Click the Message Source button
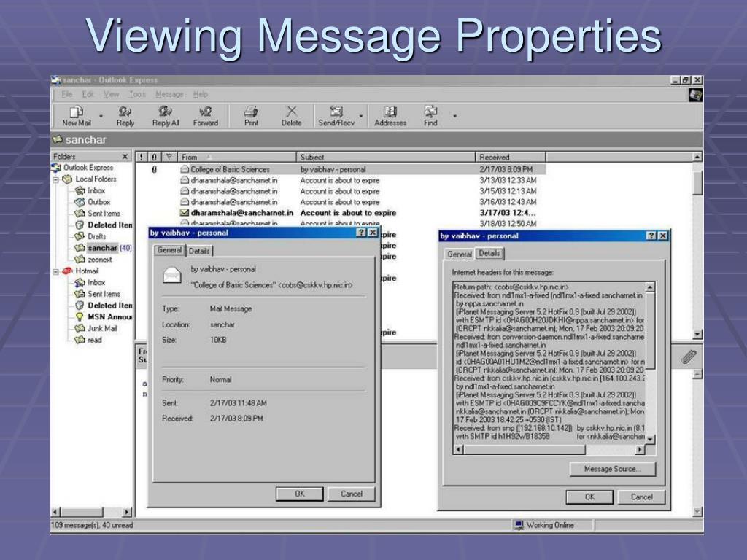Image resolution: width=747 pixels, height=560 pixels. click(613, 469)
